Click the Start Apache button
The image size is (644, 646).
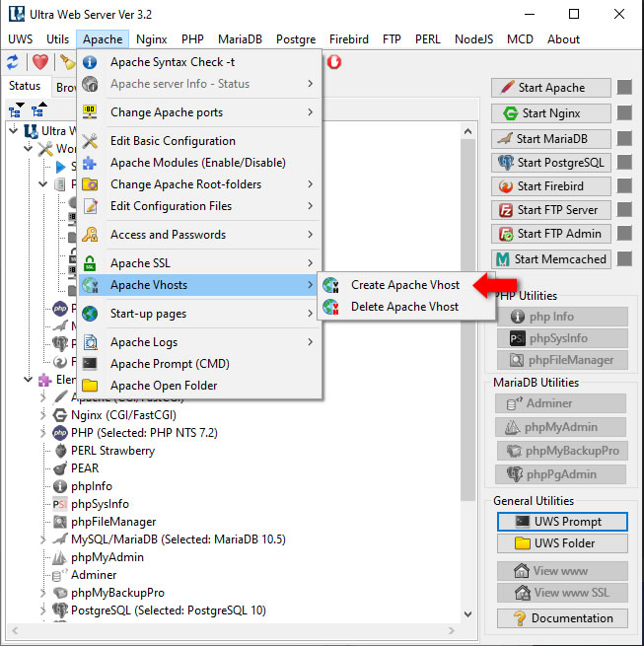point(551,88)
